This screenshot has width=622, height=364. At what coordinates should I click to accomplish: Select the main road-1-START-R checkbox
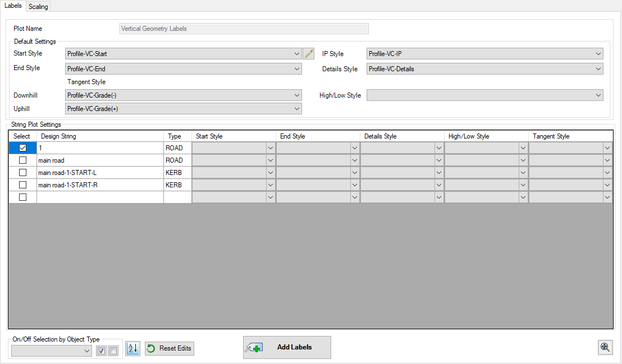tap(22, 185)
